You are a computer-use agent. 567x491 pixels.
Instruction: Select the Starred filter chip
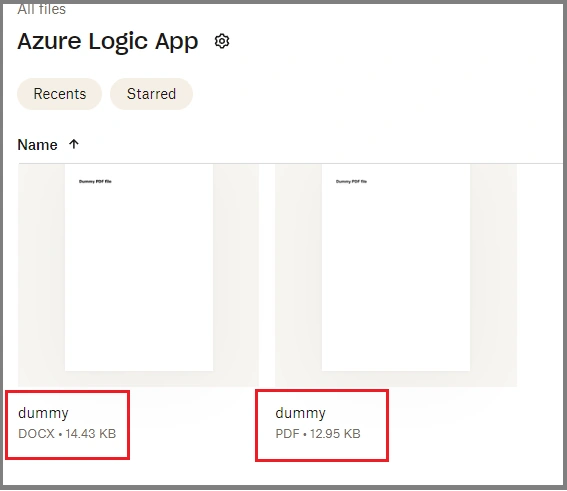[151, 94]
